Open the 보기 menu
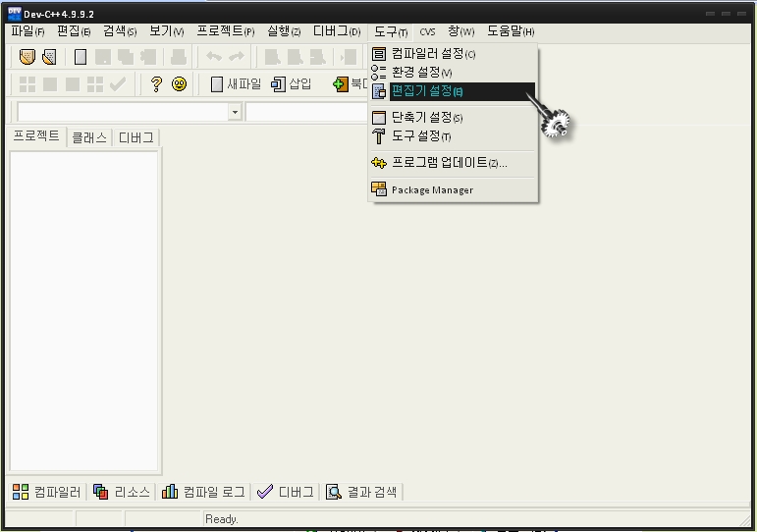 click(x=166, y=31)
